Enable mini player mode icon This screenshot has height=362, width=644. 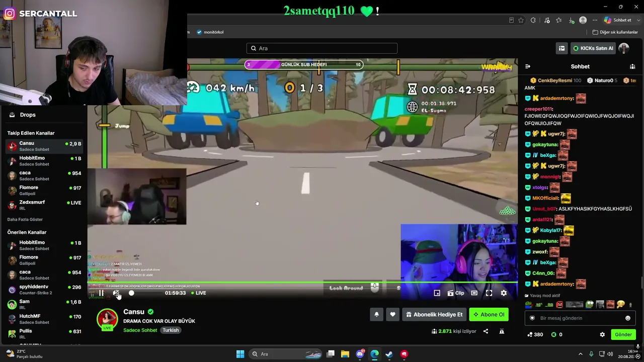(437, 293)
